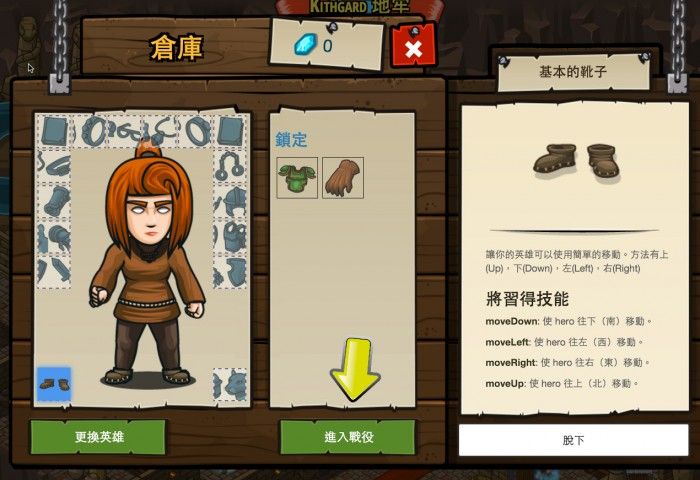Image resolution: width=700 pixels, height=480 pixels.
Task: Select the top-left book equipment slot
Action: 54,131
